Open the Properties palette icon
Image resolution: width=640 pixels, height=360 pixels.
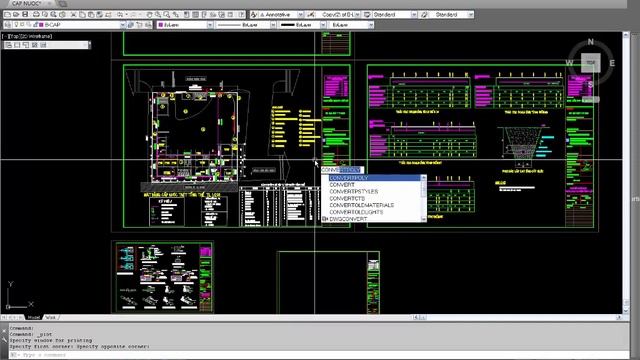coord(187,14)
